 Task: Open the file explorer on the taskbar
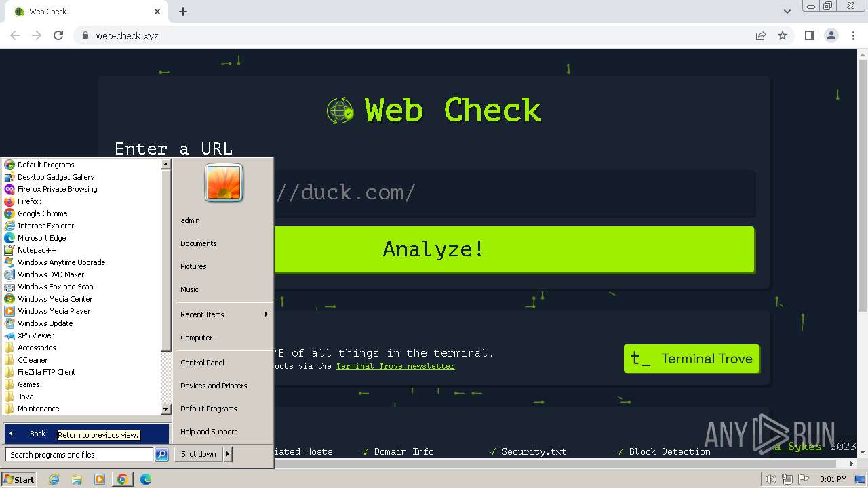coord(77,479)
